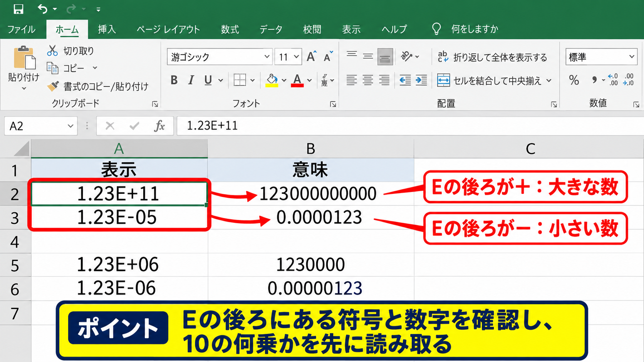
Task: Toggle Center horizontal text alignment
Action: (368, 80)
